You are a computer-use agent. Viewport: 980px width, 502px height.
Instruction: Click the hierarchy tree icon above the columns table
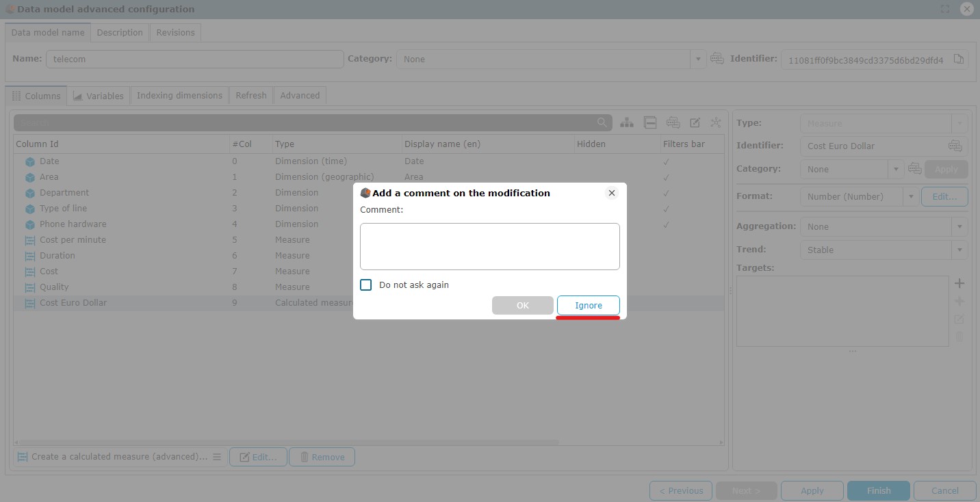pyautogui.click(x=626, y=122)
